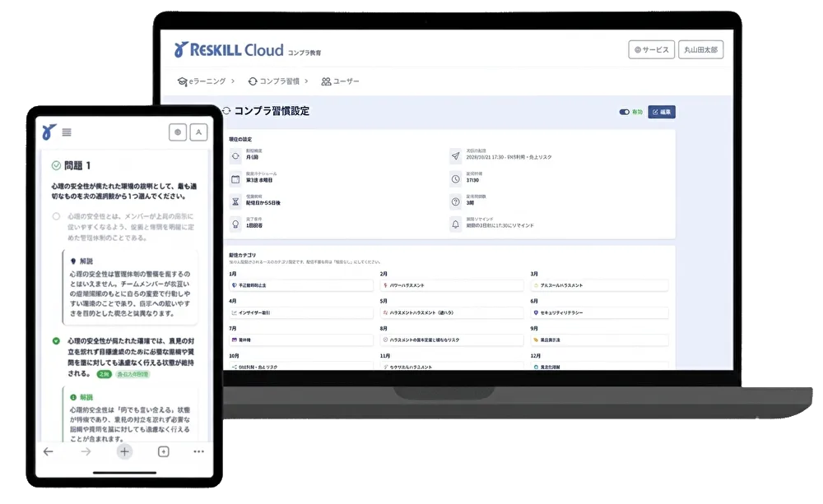Open the hamburger menu on the phone
The height and width of the screenshot is (504, 823).
click(67, 132)
